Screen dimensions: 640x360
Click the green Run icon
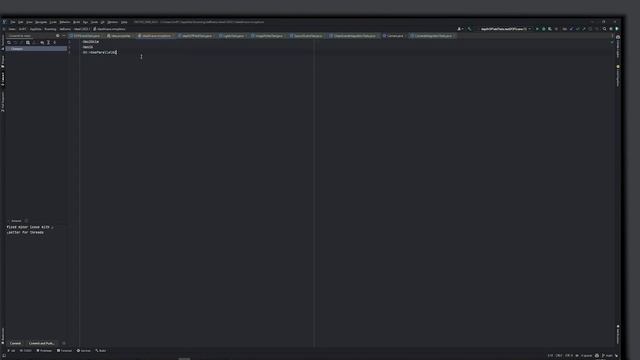pos(537,29)
